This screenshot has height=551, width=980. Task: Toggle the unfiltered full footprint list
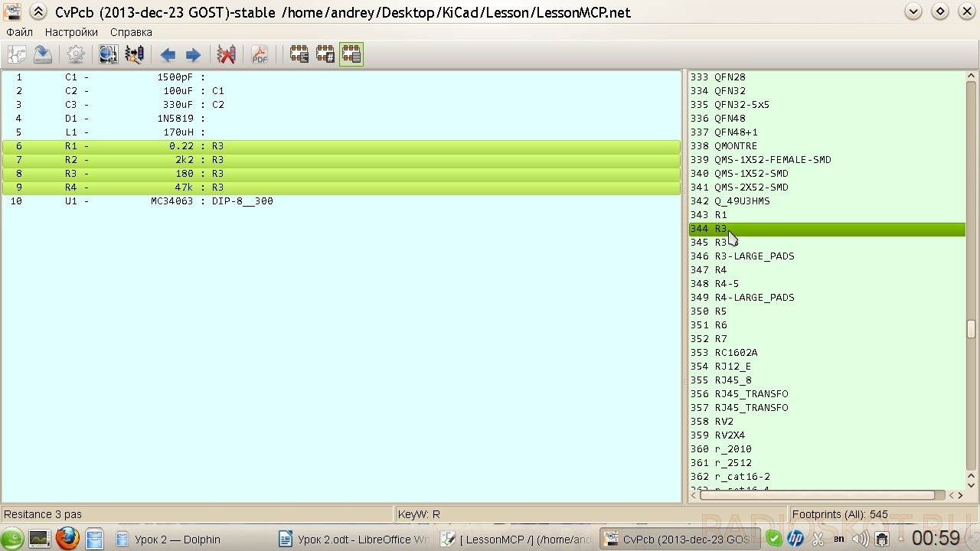coord(351,54)
